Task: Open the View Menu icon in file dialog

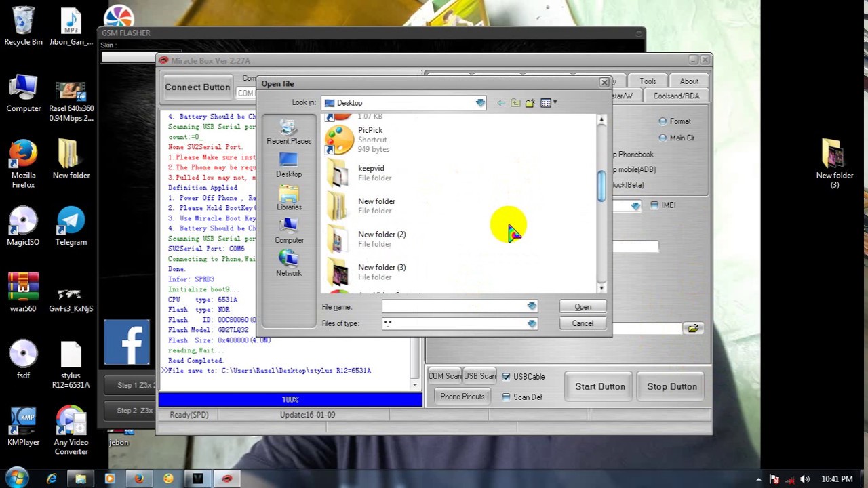Action: pyautogui.click(x=546, y=103)
